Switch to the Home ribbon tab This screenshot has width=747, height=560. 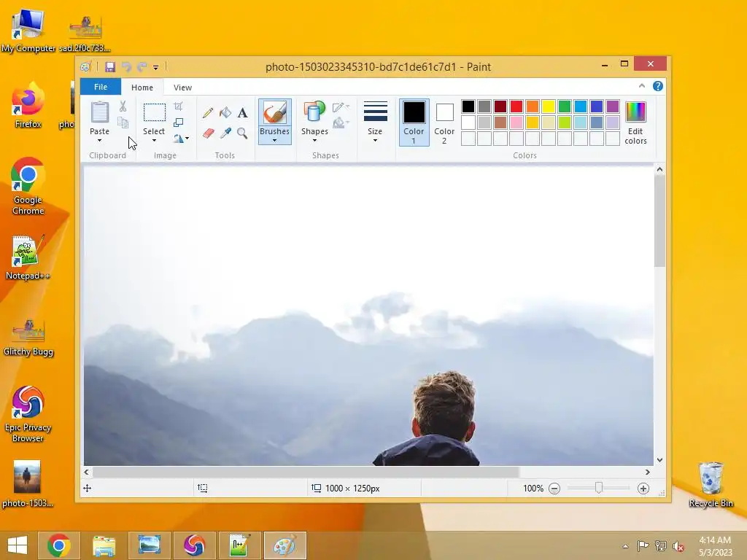pyautogui.click(x=142, y=87)
